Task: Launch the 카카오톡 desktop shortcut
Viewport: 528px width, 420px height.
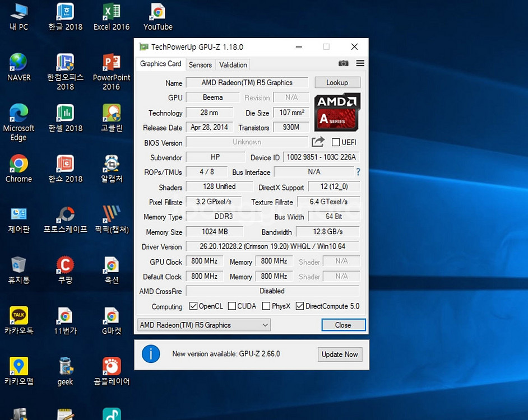Action: point(19,320)
